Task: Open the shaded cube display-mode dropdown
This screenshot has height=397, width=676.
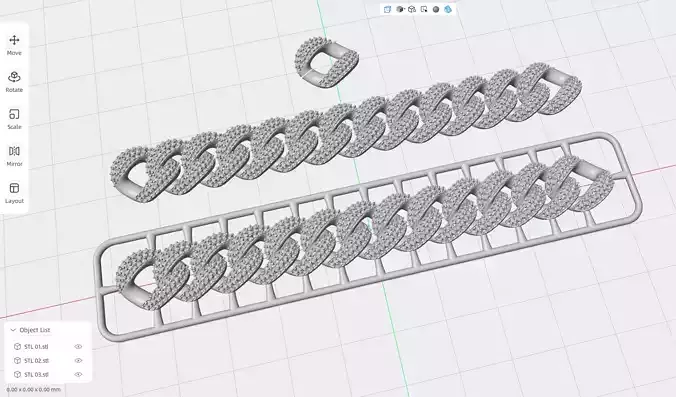Action: coord(400,9)
